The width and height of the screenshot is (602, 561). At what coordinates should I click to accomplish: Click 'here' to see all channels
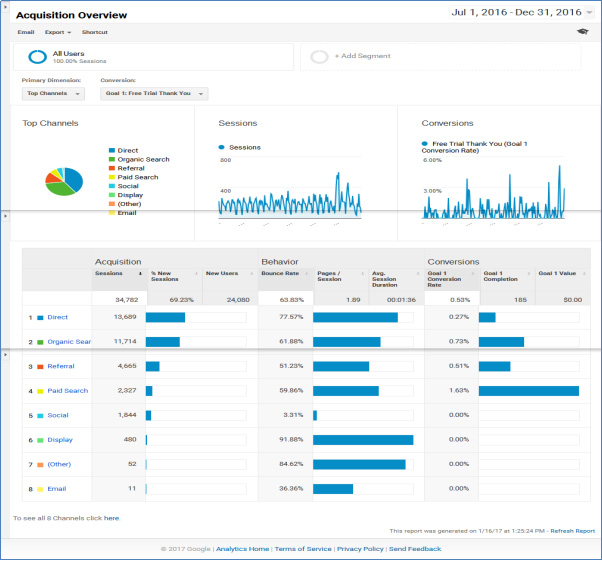click(111, 518)
